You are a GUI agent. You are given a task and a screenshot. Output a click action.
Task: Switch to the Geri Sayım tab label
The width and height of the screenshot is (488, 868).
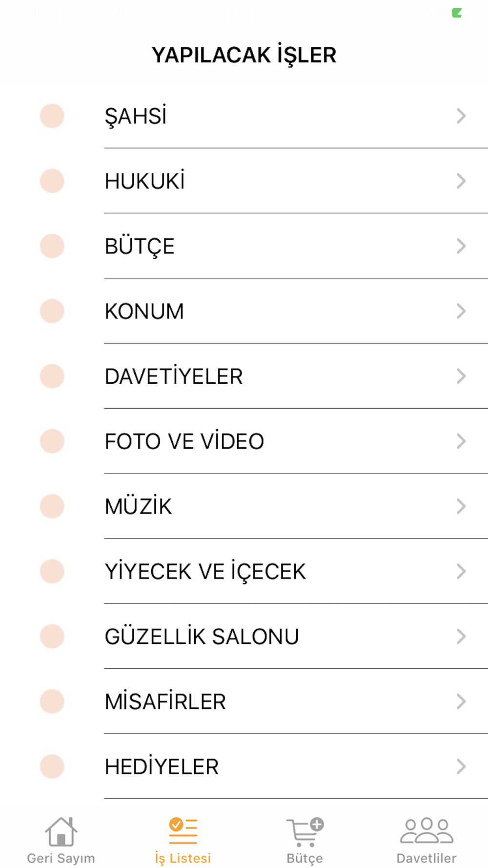(x=61, y=858)
